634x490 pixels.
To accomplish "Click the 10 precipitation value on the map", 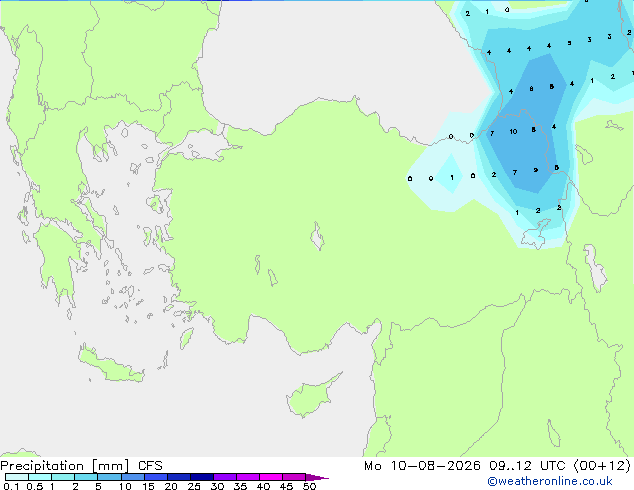I will (513, 131).
